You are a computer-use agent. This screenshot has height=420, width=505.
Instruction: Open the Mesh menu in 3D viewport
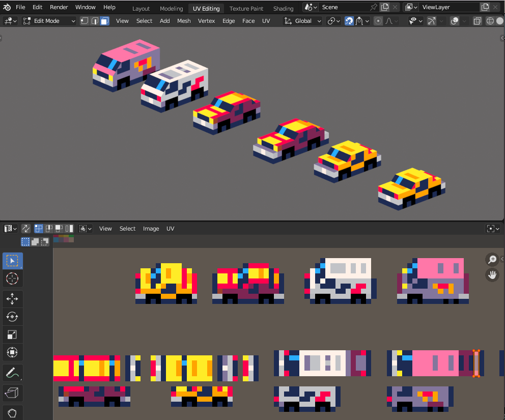tap(184, 21)
